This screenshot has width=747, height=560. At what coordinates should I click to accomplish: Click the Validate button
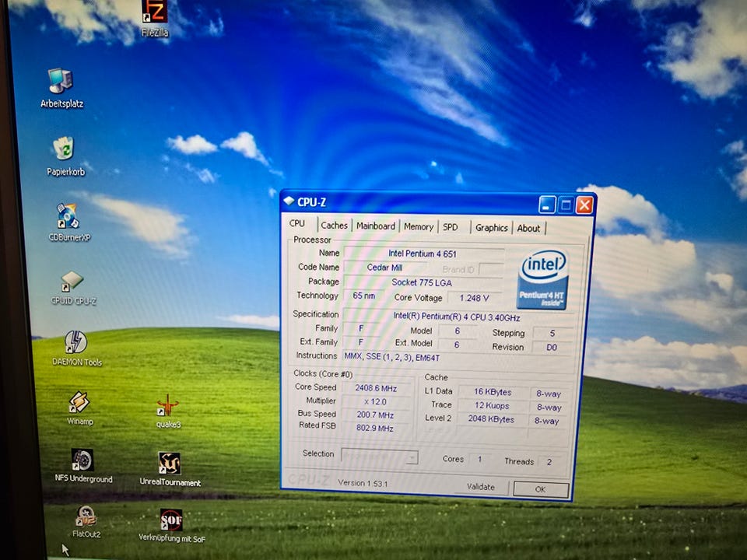pos(481,487)
